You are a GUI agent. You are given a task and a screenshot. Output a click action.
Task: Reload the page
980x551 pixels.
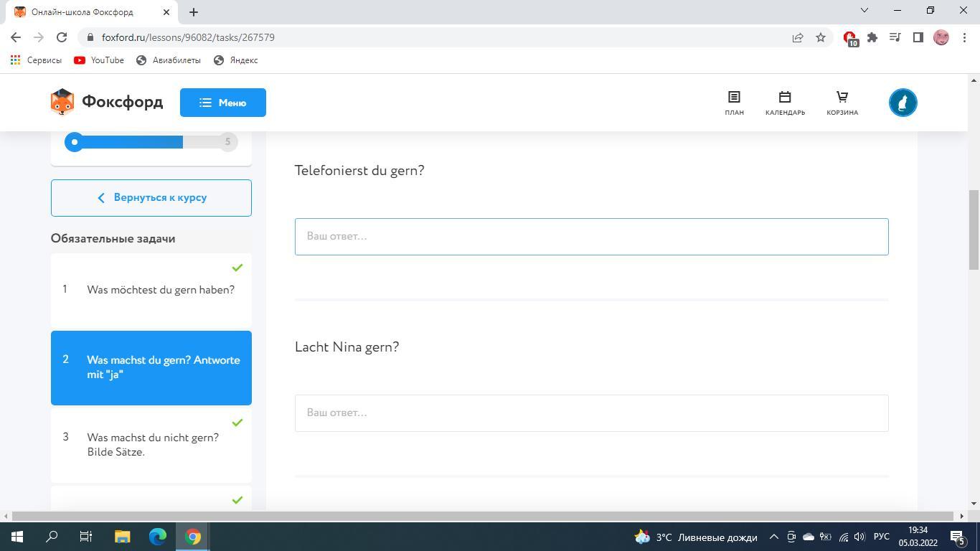click(62, 37)
